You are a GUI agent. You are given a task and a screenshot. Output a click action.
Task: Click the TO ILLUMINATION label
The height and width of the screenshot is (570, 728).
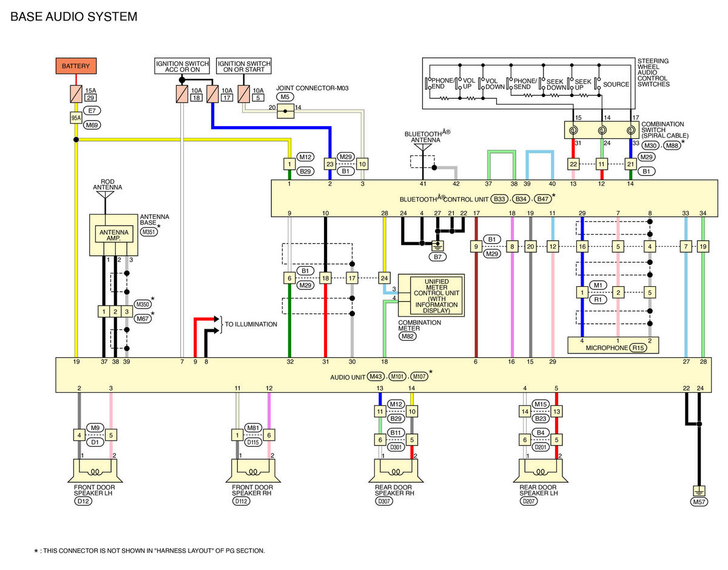tap(251, 324)
